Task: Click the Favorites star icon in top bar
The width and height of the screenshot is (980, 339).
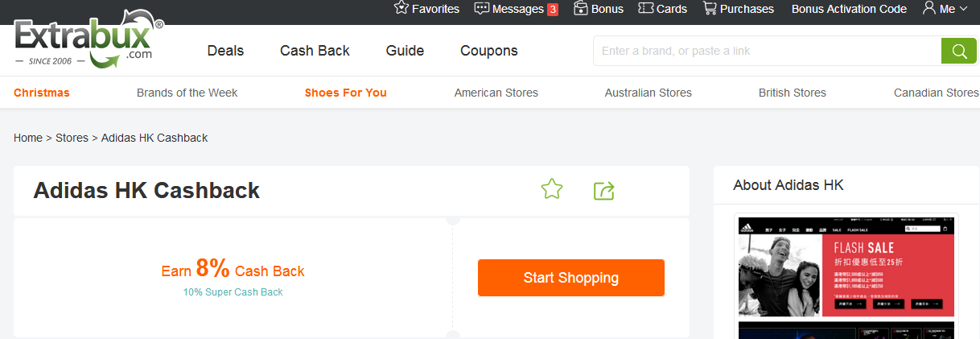Action: [x=401, y=8]
